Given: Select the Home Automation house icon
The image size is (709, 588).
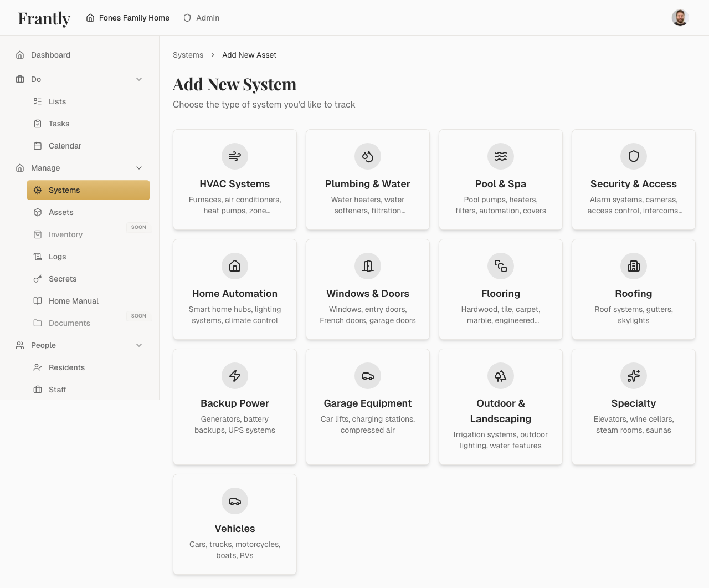Looking at the screenshot, I should [x=234, y=266].
